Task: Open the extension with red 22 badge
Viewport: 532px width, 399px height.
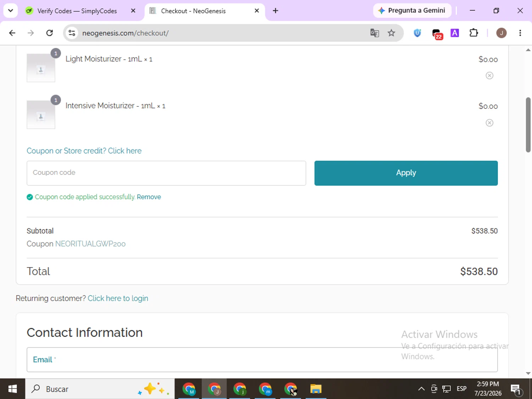Action: pos(437,34)
